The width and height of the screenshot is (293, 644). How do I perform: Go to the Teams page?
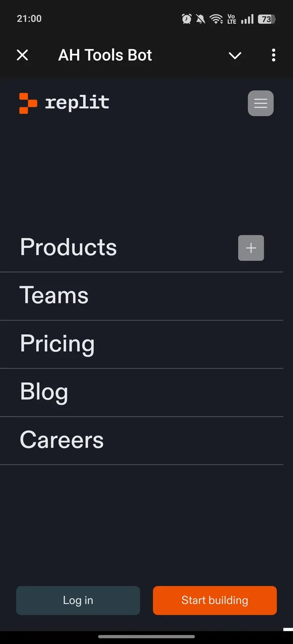point(54,295)
